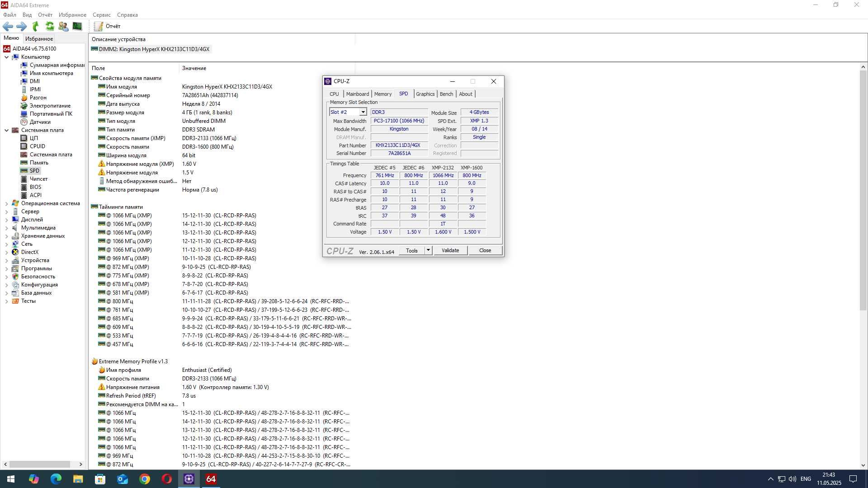
Task: Collapse the Компьютер tree node
Action: coord(6,57)
